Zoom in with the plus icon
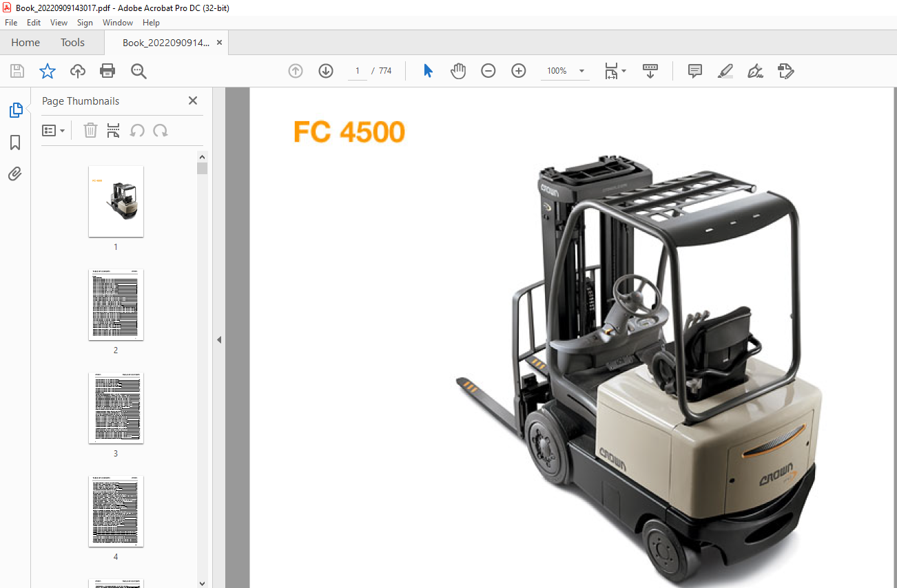The height and width of the screenshot is (588, 897). point(519,71)
